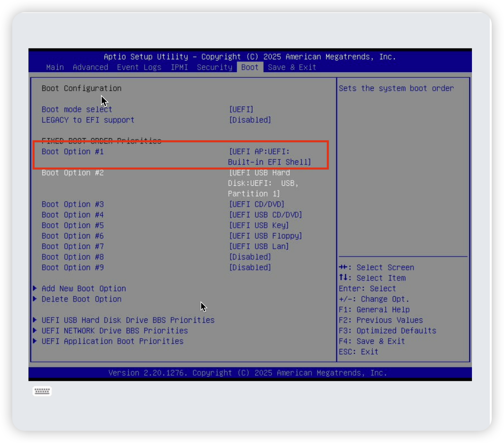
Task: Change the Boot mode select UEFI value
Action: coord(241,110)
